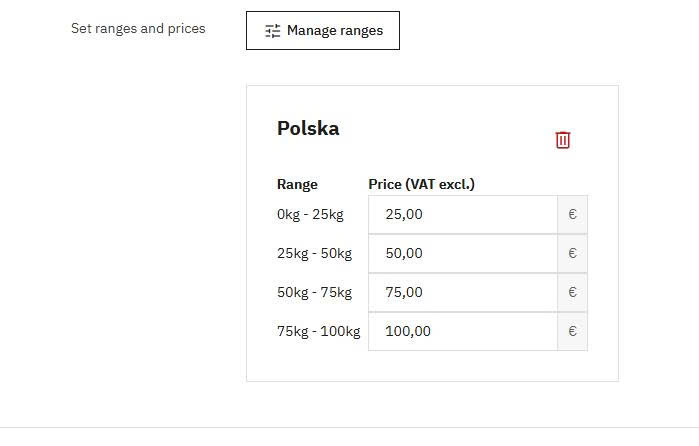Select the 50kg - 75kg price field
The image size is (699, 446).
[x=463, y=292]
